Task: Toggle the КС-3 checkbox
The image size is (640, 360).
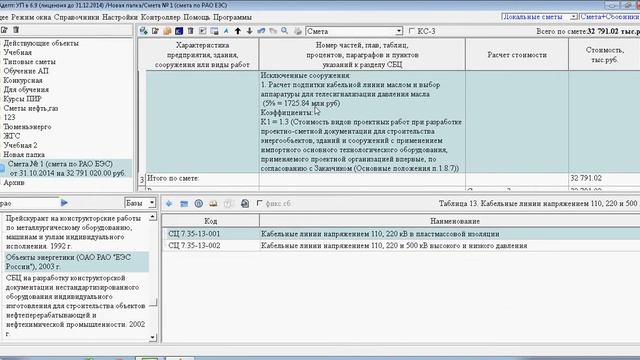Action: tap(412, 31)
